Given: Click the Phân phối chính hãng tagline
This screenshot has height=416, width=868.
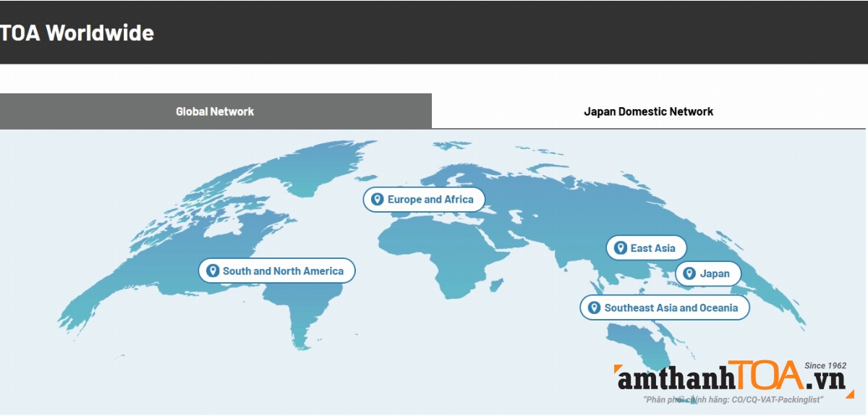Looking at the screenshot, I should click(x=733, y=399).
